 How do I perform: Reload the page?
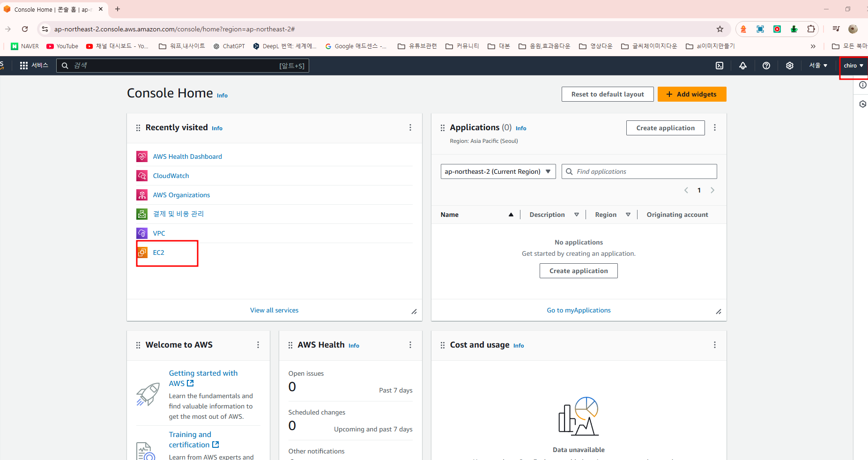point(25,29)
